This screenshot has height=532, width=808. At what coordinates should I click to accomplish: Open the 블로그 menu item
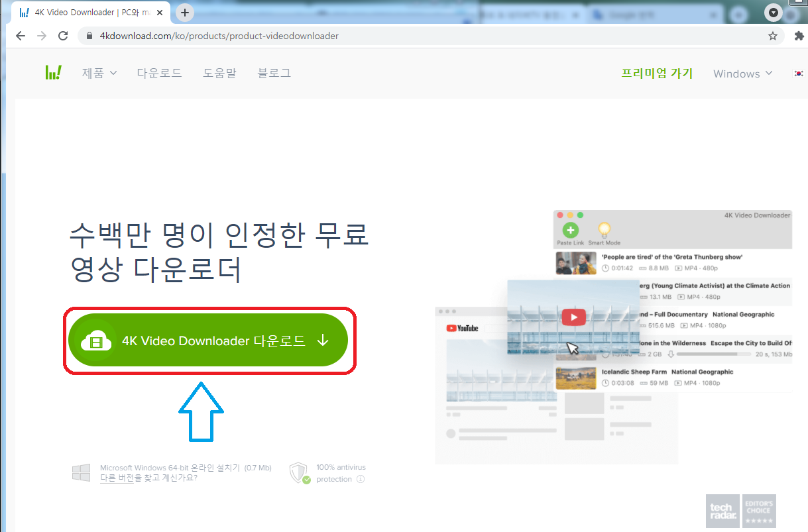click(274, 73)
